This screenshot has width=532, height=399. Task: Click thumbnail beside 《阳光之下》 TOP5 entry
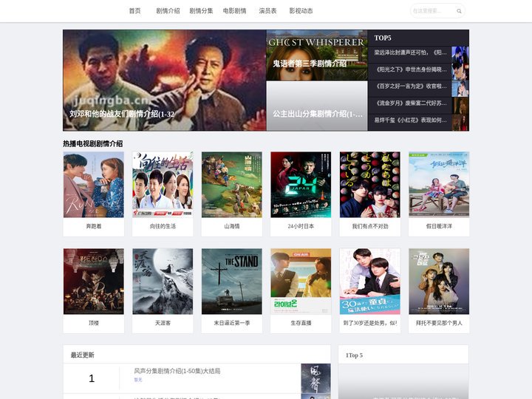tap(460, 72)
